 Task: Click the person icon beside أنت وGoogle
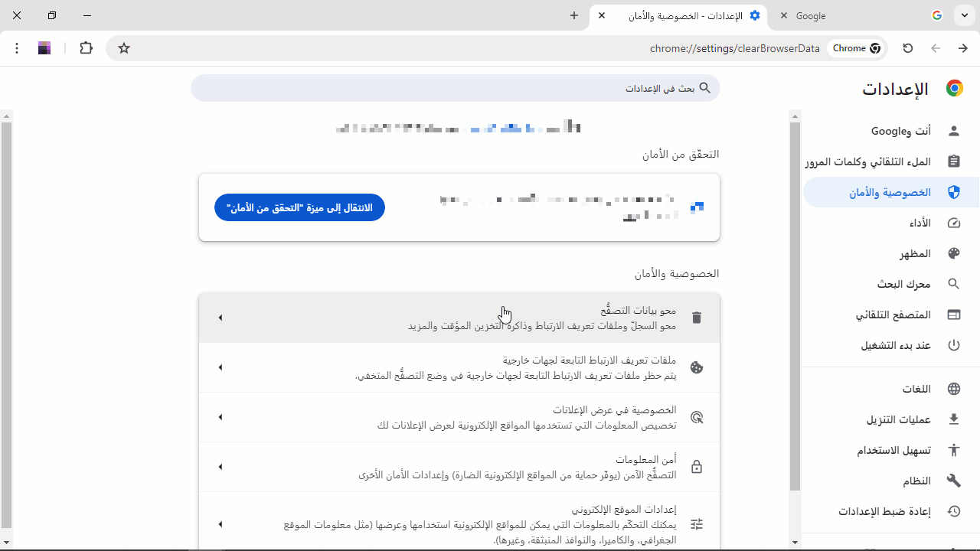pyautogui.click(x=954, y=131)
